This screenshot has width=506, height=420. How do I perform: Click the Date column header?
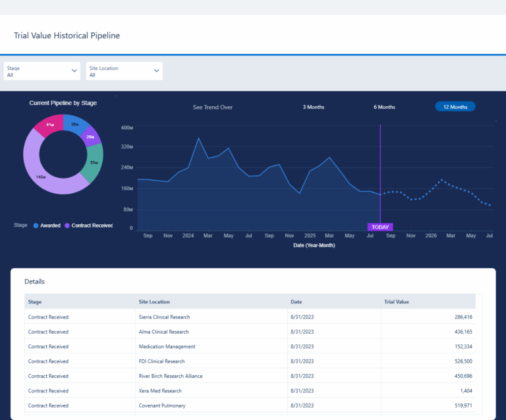(x=296, y=302)
